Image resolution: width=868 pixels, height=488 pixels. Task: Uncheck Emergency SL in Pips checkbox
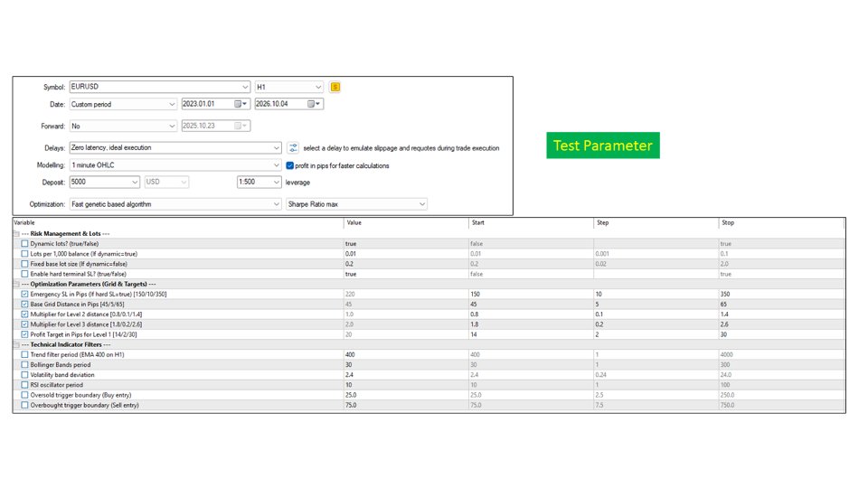coord(24,294)
